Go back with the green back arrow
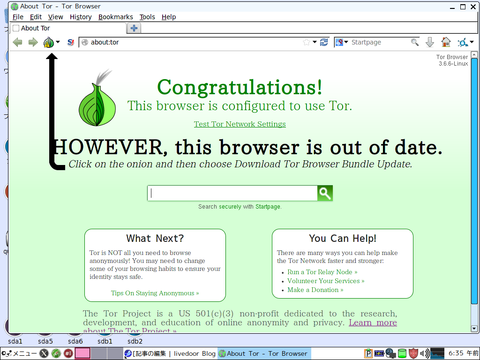480x360 pixels. 18,42
